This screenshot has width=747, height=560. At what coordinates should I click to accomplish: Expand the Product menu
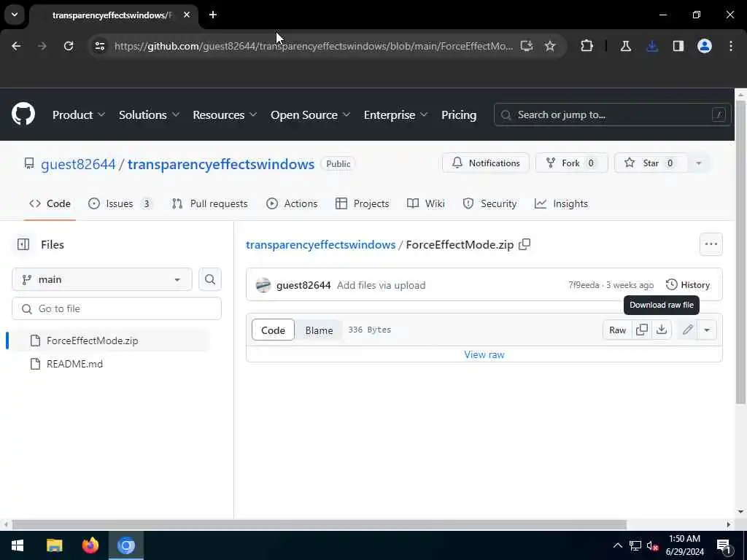(79, 114)
